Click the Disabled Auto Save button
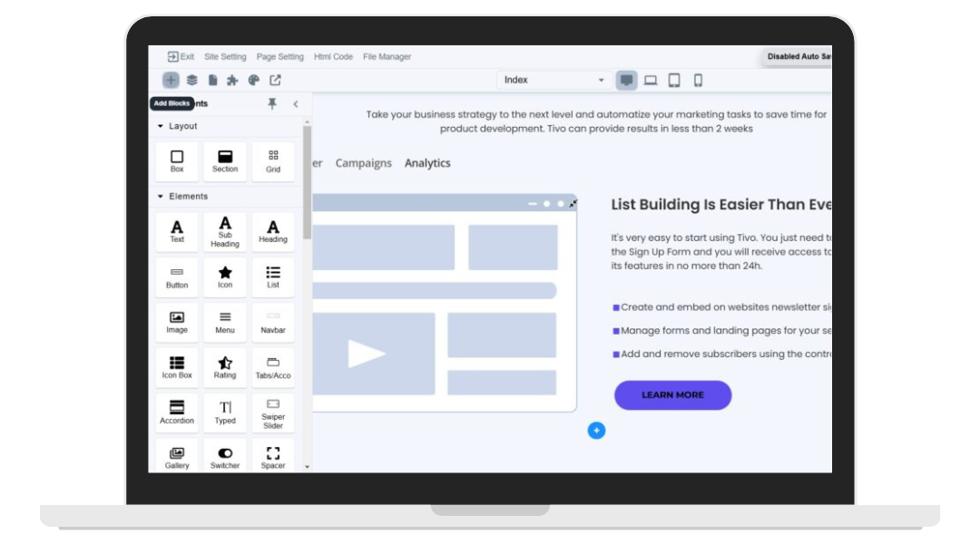The image size is (980, 544). coord(799,56)
